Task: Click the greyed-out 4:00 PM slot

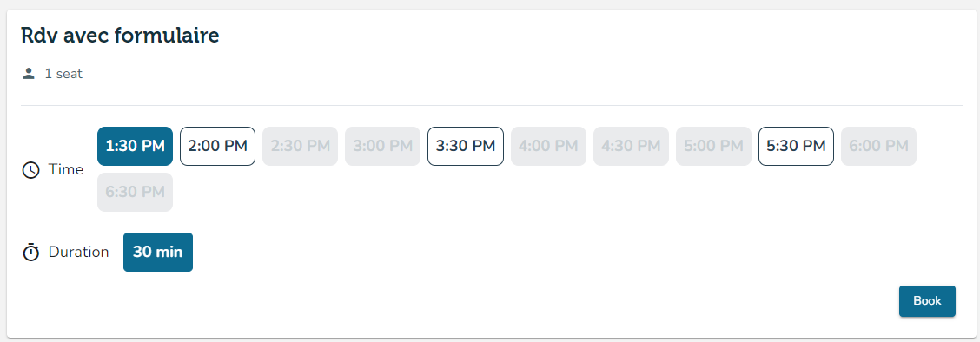Action: pos(548,146)
